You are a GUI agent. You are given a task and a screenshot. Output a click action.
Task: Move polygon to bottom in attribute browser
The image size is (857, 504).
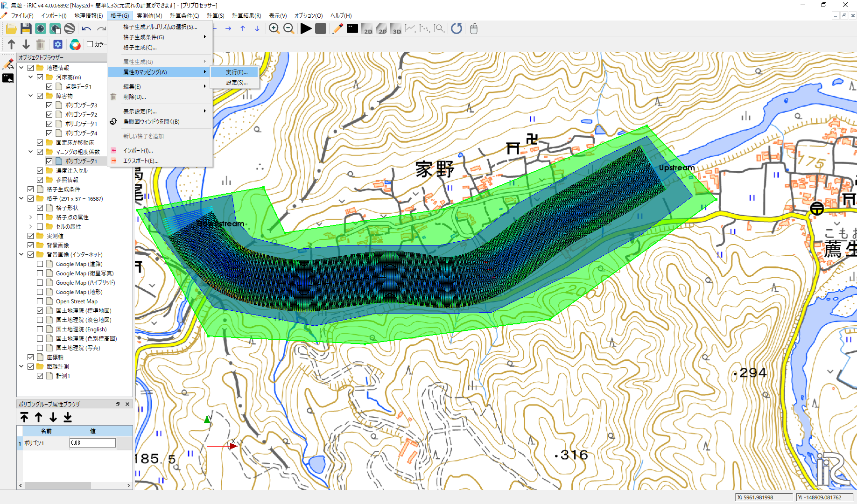point(68,417)
